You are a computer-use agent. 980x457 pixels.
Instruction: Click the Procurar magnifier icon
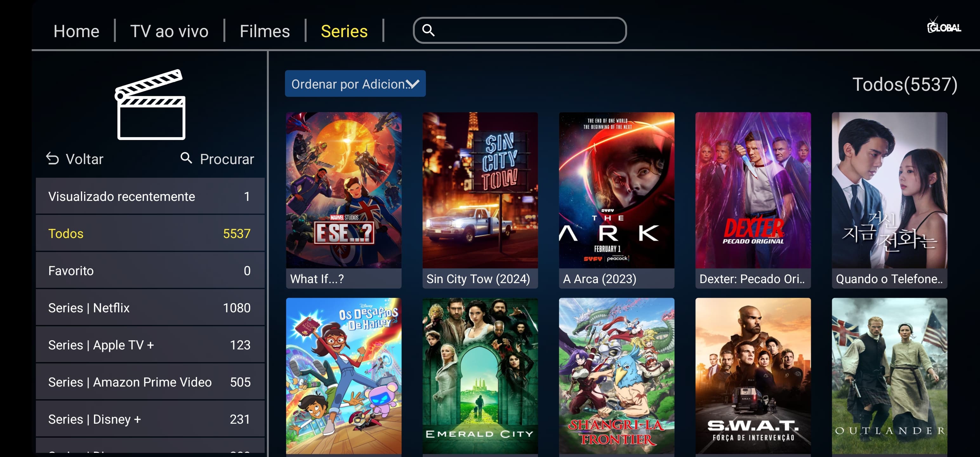click(186, 157)
